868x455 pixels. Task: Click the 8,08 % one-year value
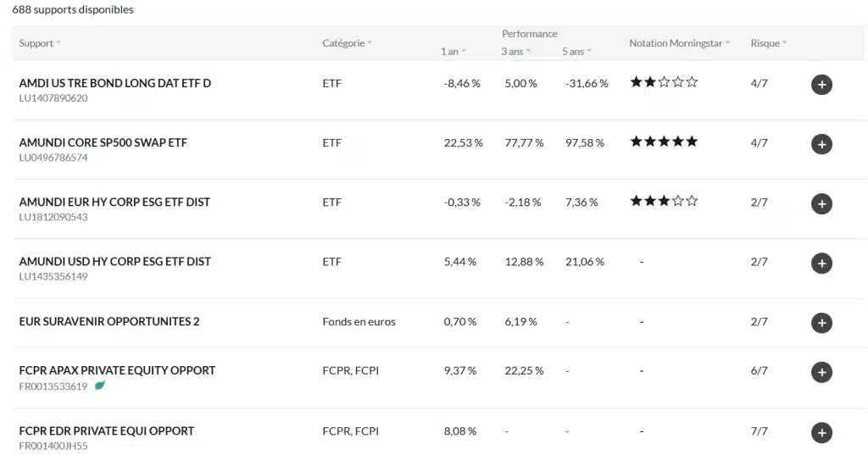tap(460, 431)
